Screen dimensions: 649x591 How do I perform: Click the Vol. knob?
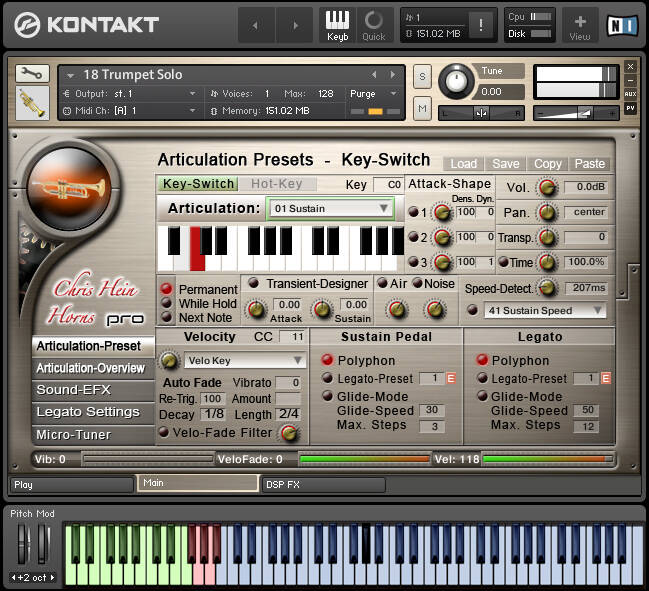(x=547, y=187)
